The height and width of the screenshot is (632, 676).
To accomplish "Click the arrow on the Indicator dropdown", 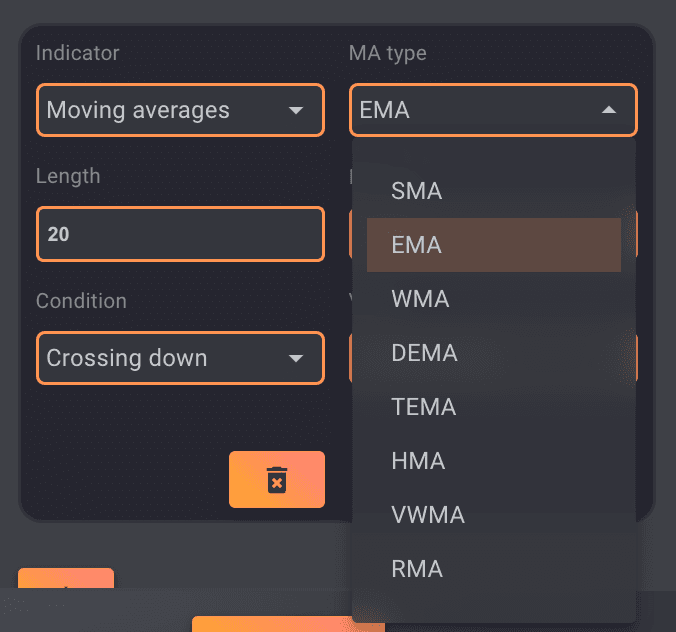I will 296,110.
